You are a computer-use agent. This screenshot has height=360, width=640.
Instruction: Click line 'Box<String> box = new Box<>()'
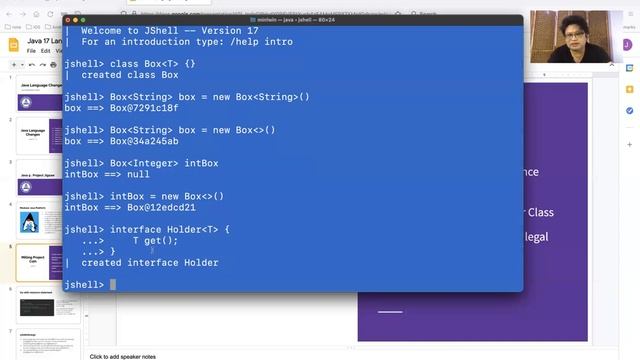click(192, 130)
